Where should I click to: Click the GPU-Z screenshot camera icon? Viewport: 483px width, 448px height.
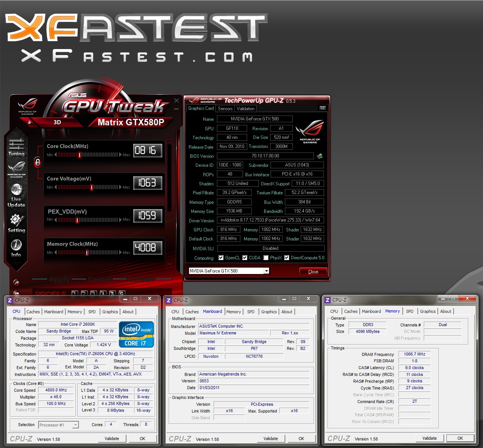coord(322,108)
